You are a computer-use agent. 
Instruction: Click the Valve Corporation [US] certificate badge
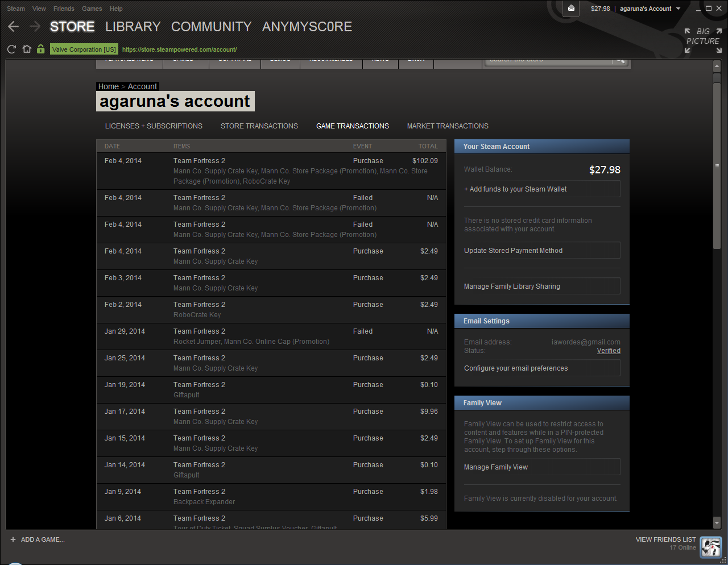point(84,49)
